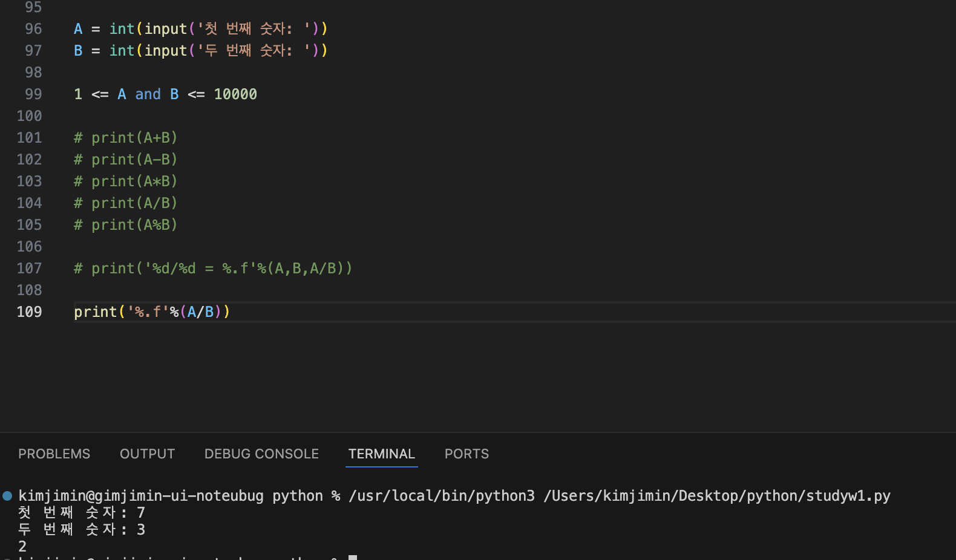Click the '# print(A*B)' comment
The width and height of the screenshot is (956, 560).
(125, 181)
